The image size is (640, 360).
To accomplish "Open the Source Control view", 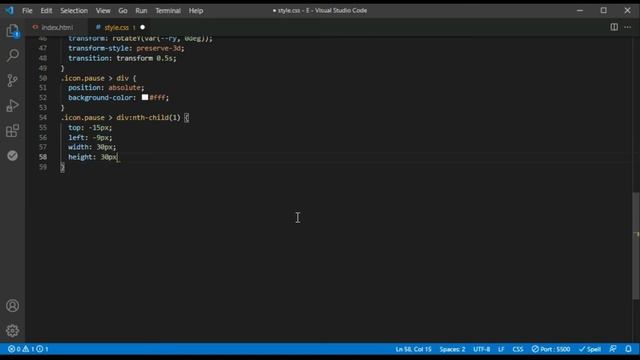I will tap(13, 80).
